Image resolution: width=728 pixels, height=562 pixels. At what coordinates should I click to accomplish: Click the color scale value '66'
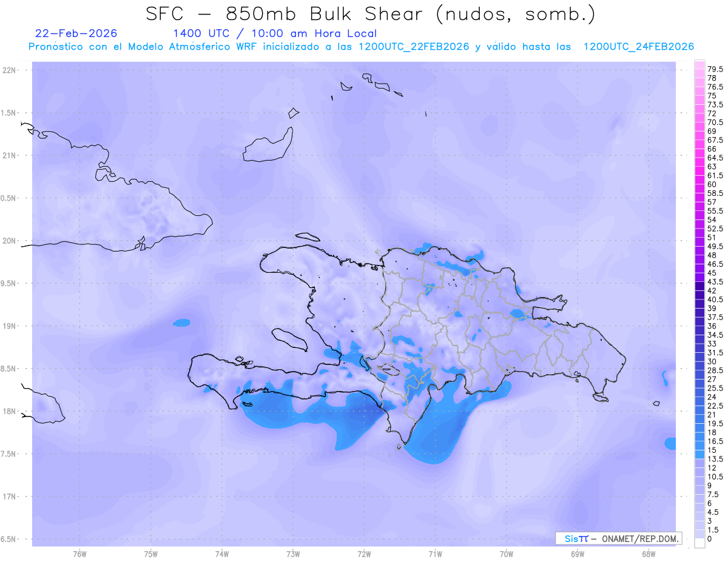pos(712,149)
